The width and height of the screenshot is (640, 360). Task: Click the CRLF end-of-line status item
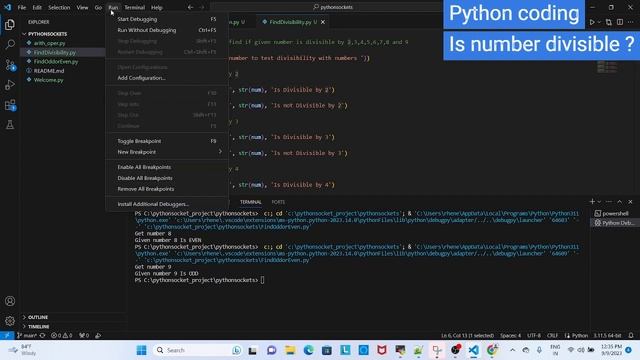tap(552, 335)
